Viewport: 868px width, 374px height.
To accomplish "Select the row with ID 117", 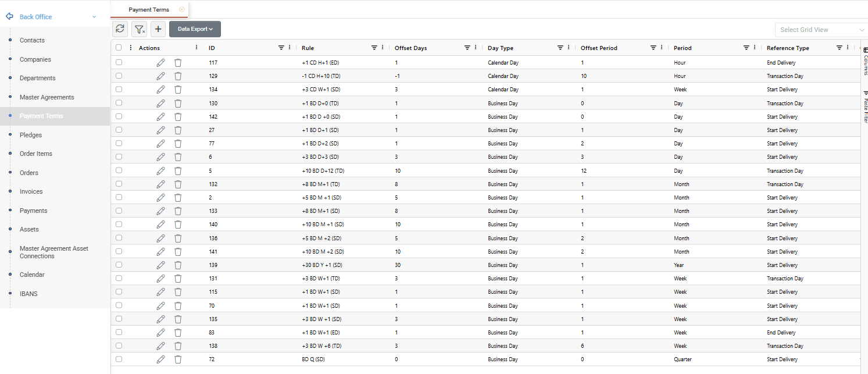I will pos(119,62).
